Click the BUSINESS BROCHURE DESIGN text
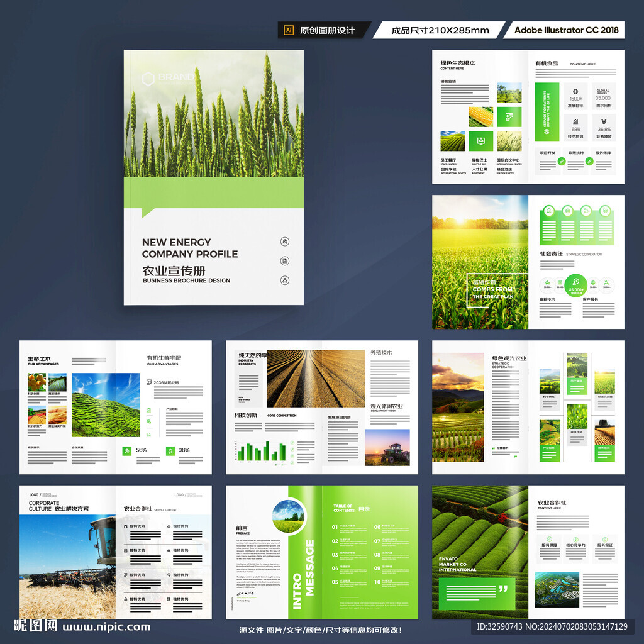The image size is (644, 644). (186, 280)
